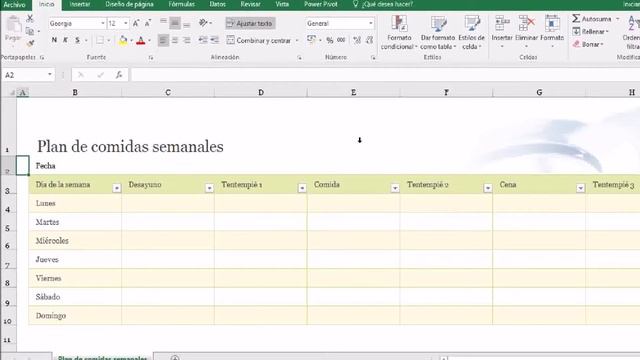The image size is (640, 360).
Task: Click Combinar y centrar button
Action: [259, 40]
